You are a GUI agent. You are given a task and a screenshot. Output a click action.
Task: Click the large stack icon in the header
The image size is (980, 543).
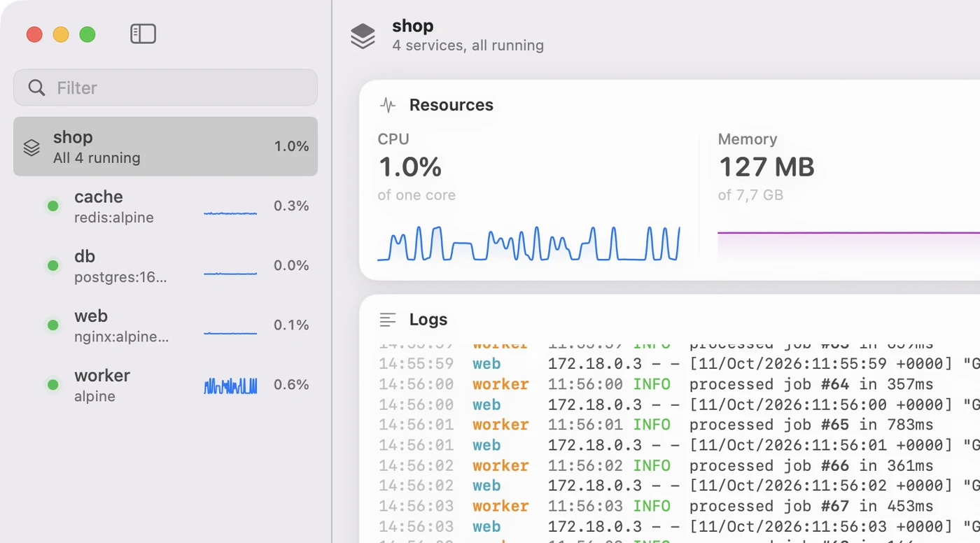[363, 36]
